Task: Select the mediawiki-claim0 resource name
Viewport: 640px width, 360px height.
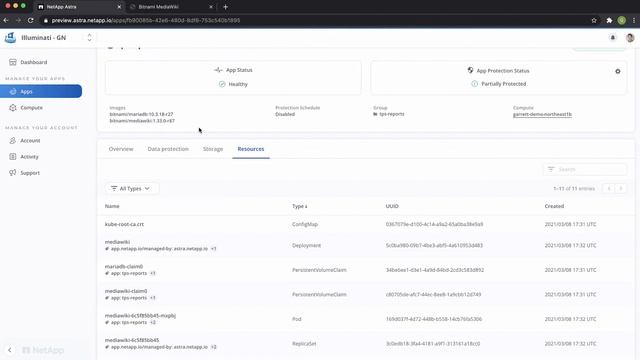Action: (x=126, y=291)
